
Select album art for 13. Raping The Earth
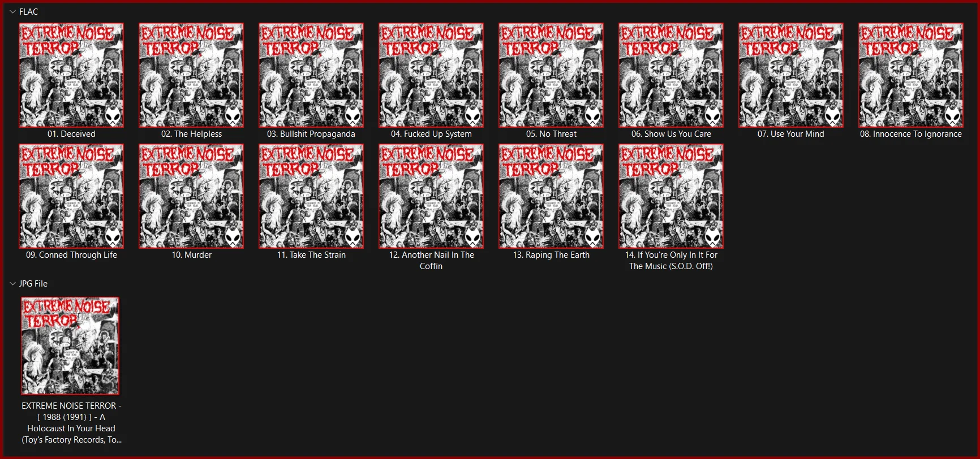[551, 196]
